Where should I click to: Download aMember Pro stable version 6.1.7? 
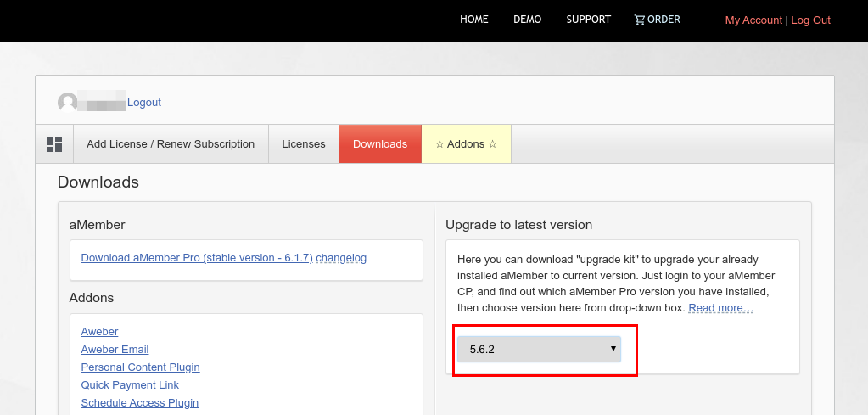(x=197, y=258)
